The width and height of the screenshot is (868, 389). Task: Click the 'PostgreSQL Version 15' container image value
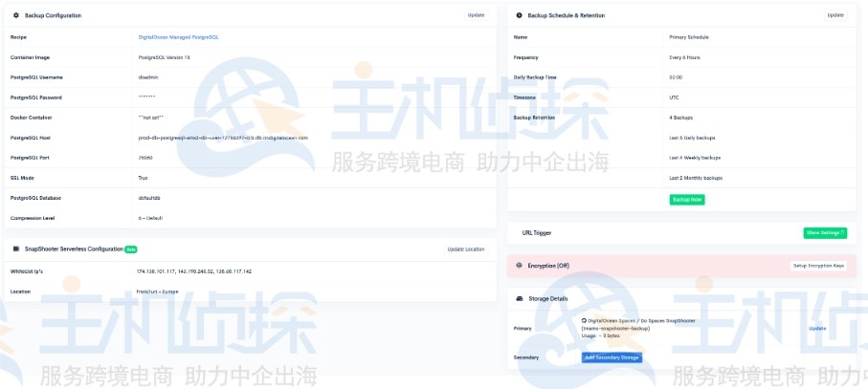[165, 57]
